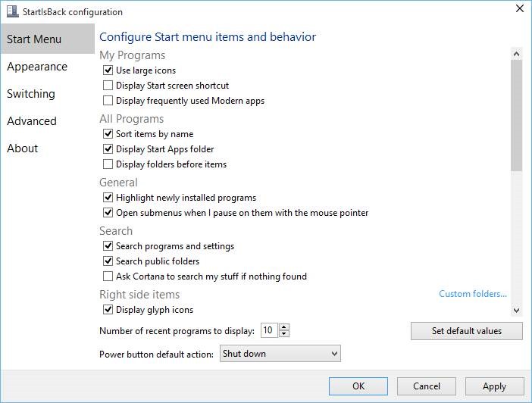Uncheck Search public folders
Viewport: 532px width, 403px height.
[108, 261]
